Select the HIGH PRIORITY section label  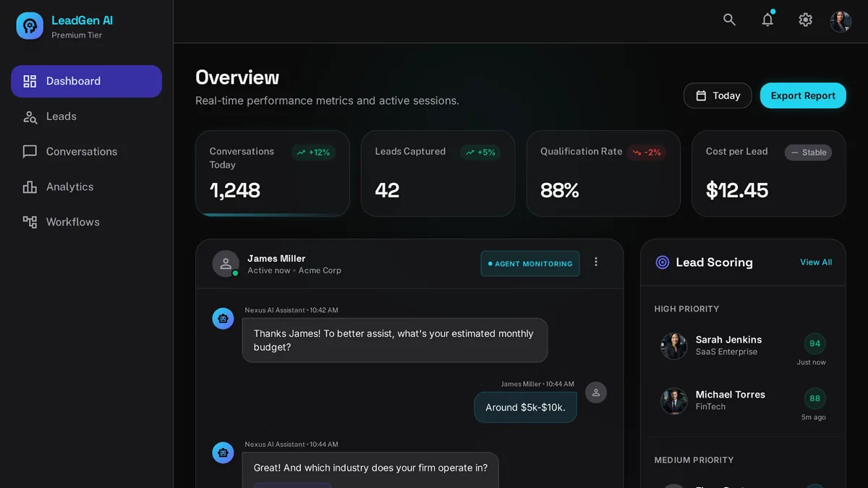[x=686, y=309]
